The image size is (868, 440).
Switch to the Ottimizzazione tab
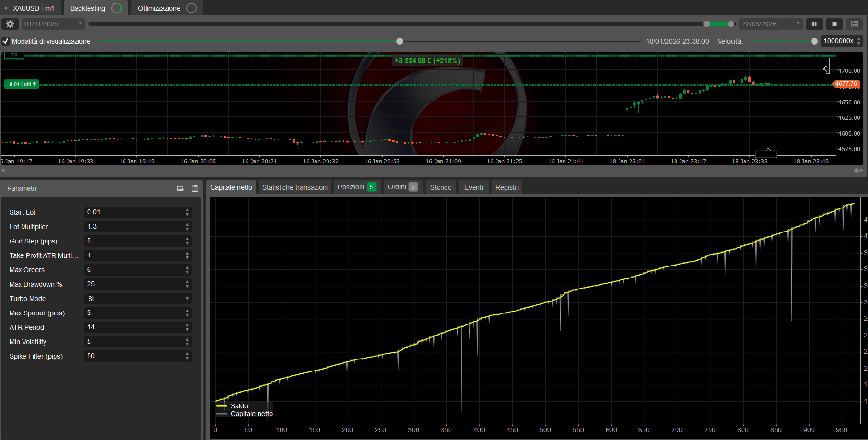click(159, 8)
